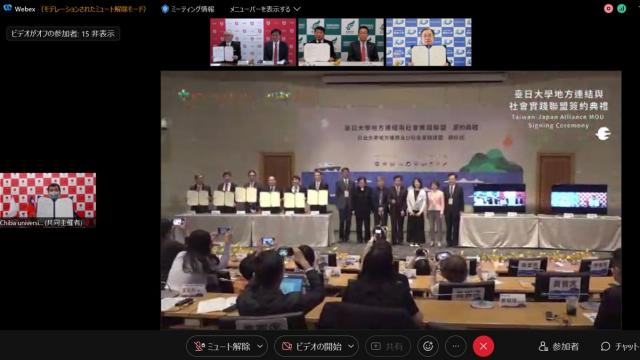Expand the audio options arrow beside ミュート解除
640x360 pixels.
[x=260, y=347]
